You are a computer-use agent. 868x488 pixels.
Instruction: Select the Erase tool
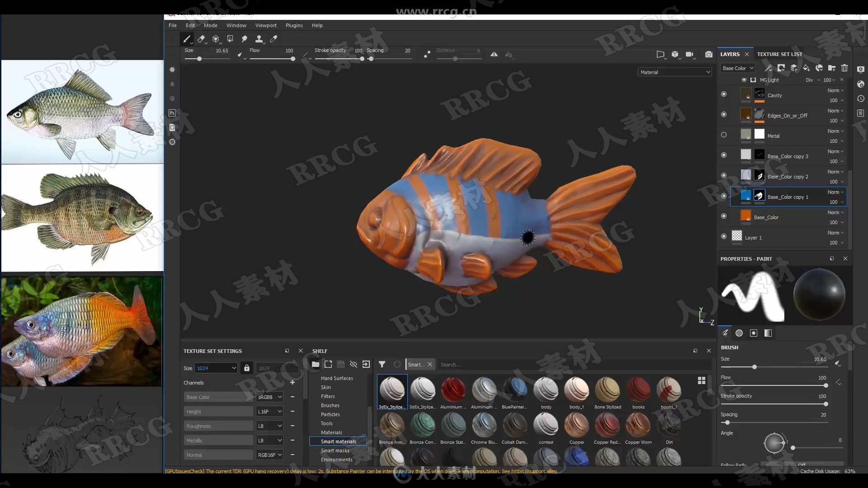point(201,39)
